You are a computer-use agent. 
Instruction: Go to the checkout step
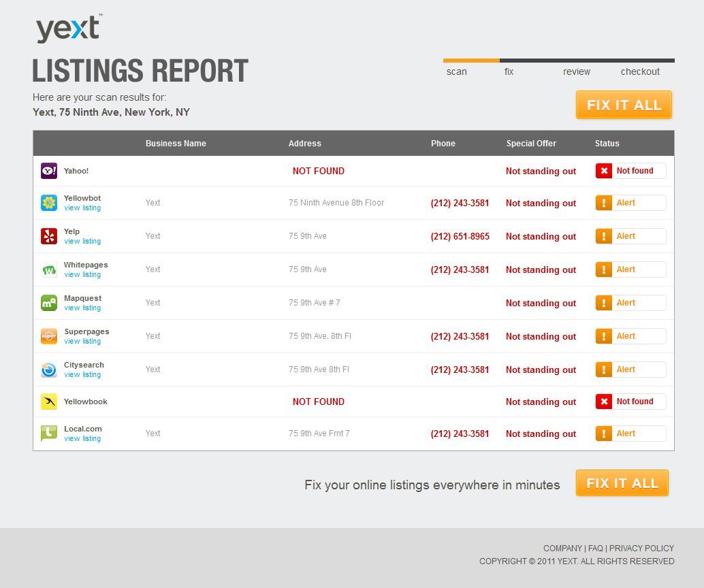tap(640, 72)
